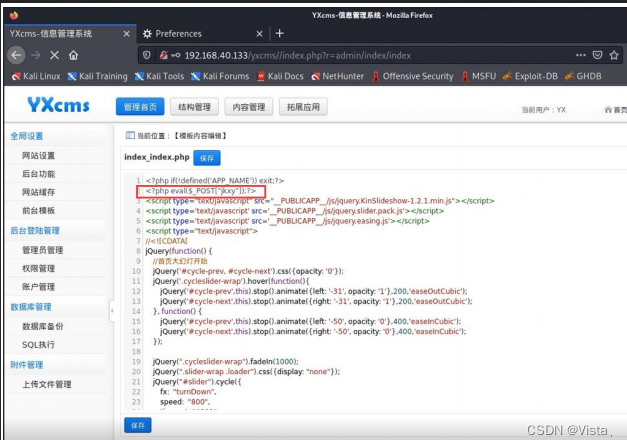The image size is (627, 440).
Task: Open the NetHunter bookmark
Action: tap(337, 76)
